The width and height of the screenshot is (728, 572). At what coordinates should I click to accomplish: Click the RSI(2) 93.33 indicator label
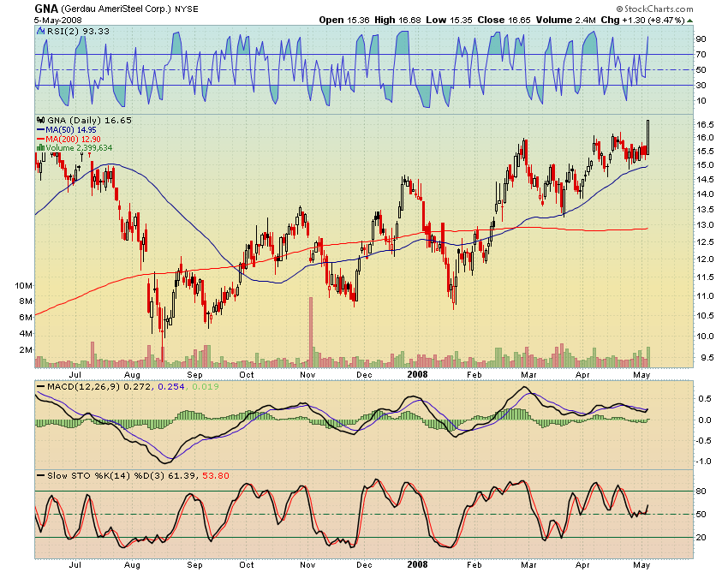(79, 31)
